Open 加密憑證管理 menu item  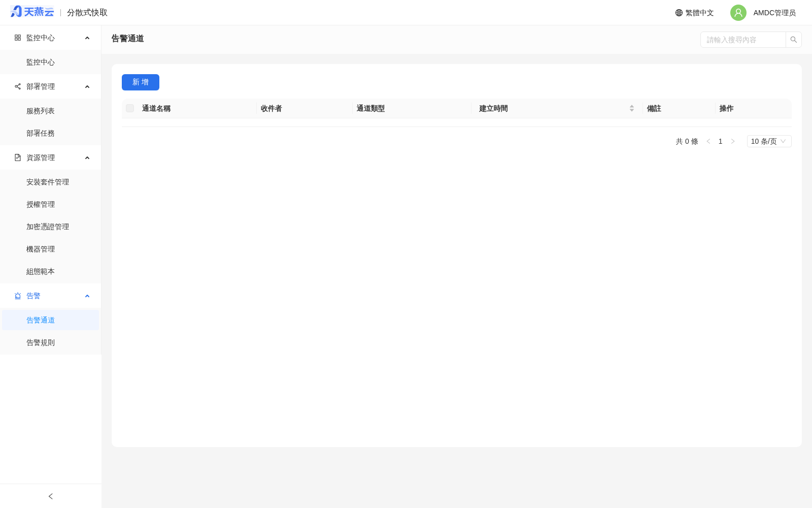[51, 227]
